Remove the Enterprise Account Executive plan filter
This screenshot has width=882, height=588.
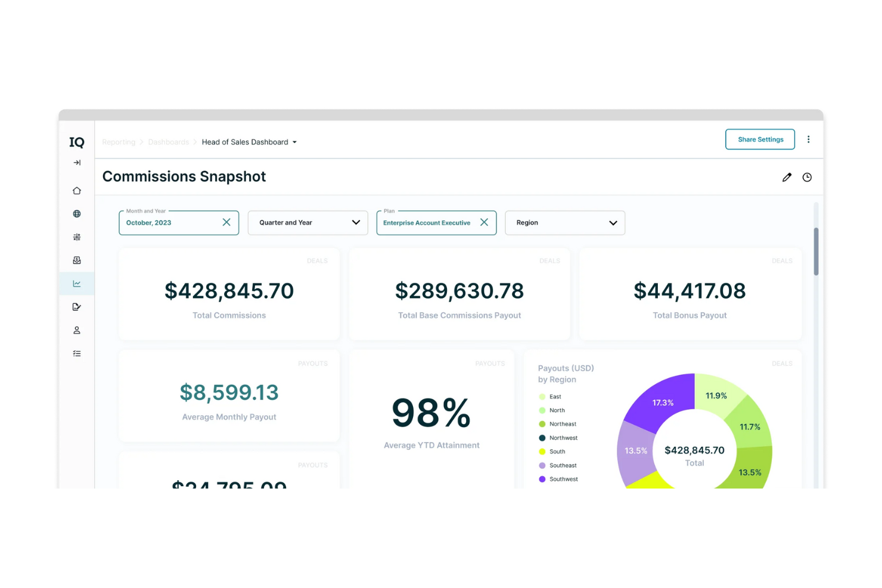484,222
